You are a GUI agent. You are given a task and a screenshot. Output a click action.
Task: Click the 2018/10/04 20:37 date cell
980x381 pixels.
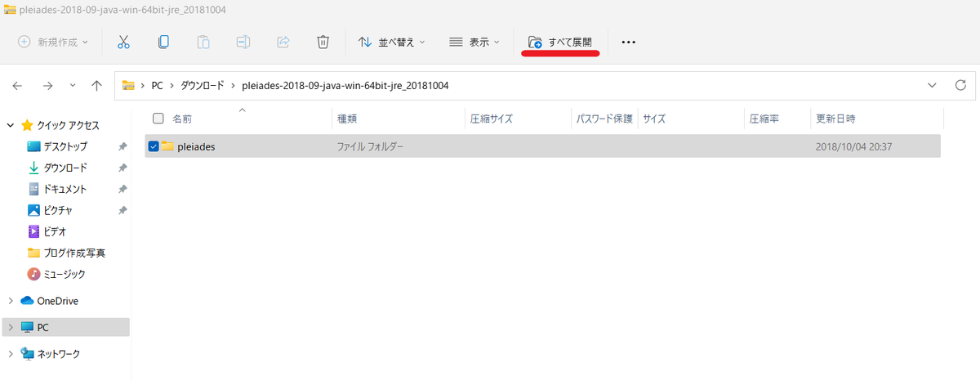(853, 146)
